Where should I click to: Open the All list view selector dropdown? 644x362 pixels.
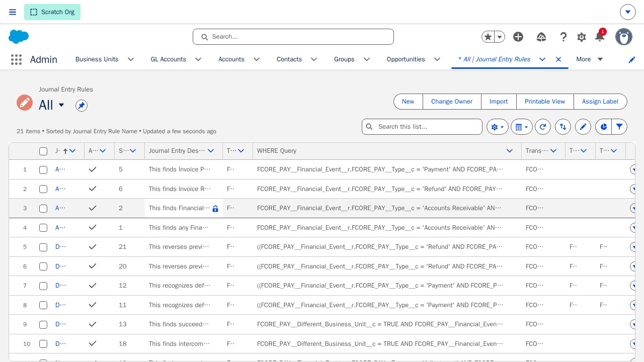click(x=61, y=105)
